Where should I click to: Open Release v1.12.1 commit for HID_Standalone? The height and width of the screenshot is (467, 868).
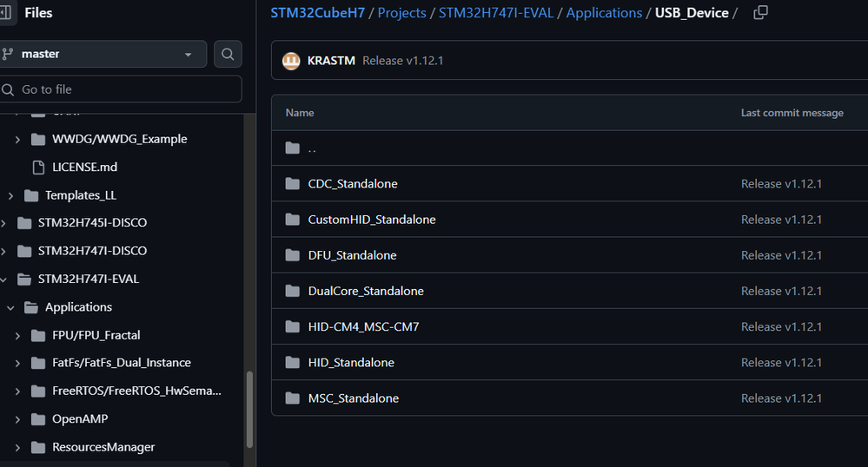point(781,363)
